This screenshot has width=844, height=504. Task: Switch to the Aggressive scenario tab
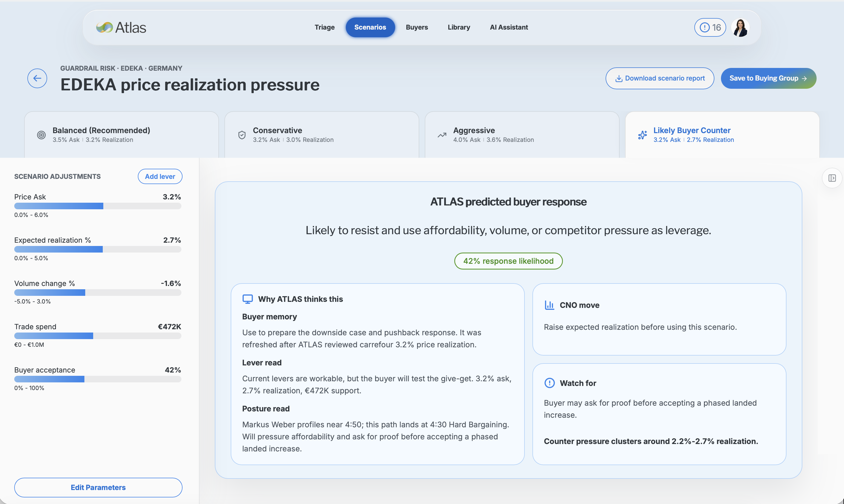click(522, 135)
